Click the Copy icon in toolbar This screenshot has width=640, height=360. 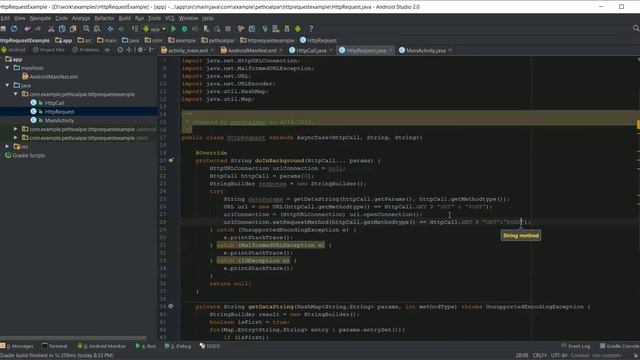(x=62, y=29)
